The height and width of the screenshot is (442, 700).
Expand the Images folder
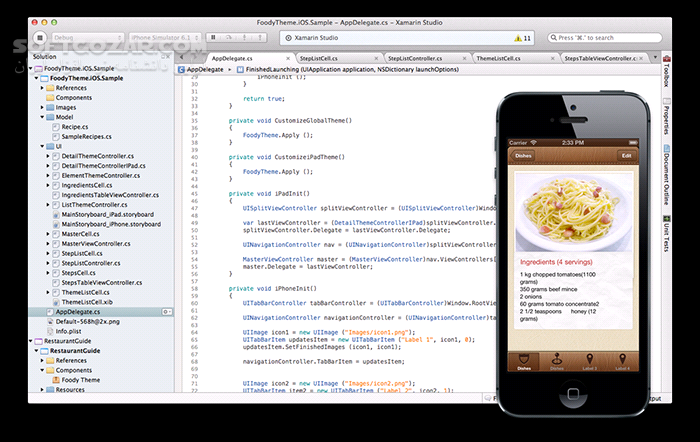click(x=42, y=108)
